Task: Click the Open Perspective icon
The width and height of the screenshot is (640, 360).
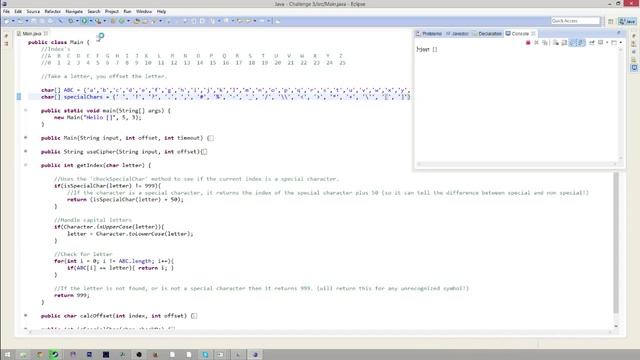Action: pyautogui.click(x=611, y=21)
